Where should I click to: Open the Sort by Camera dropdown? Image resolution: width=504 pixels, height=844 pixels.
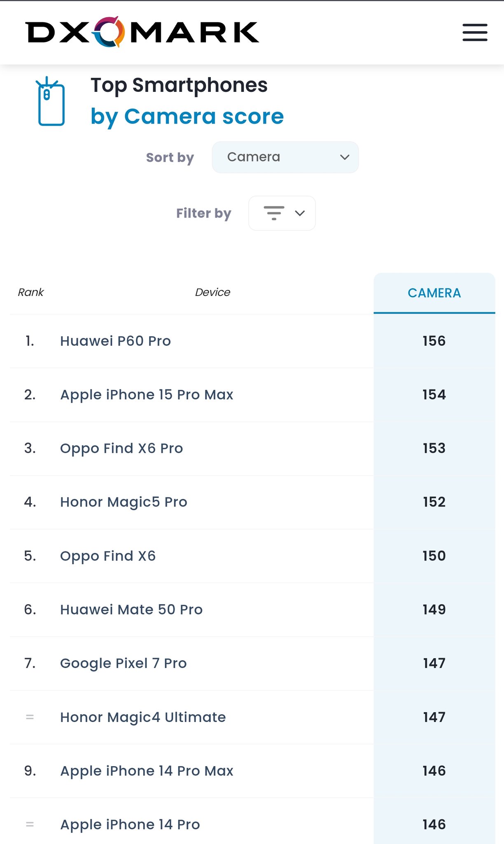pyautogui.click(x=285, y=157)
